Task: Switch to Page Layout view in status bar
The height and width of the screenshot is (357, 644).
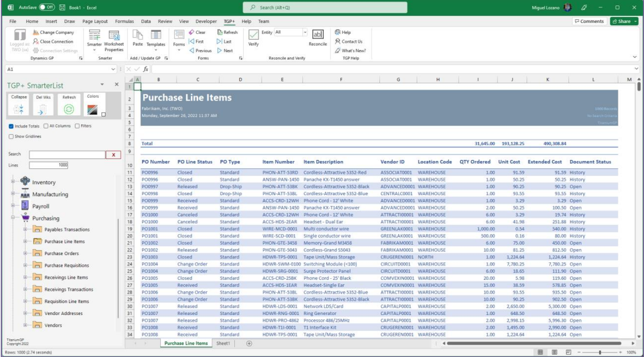Action: click(x=554, y=352)
